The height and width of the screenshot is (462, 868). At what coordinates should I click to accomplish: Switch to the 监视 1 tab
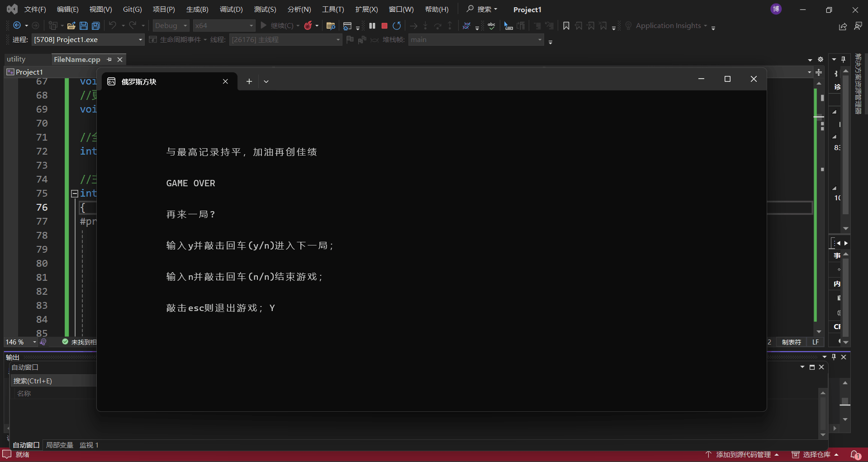[x=89, y=445]
